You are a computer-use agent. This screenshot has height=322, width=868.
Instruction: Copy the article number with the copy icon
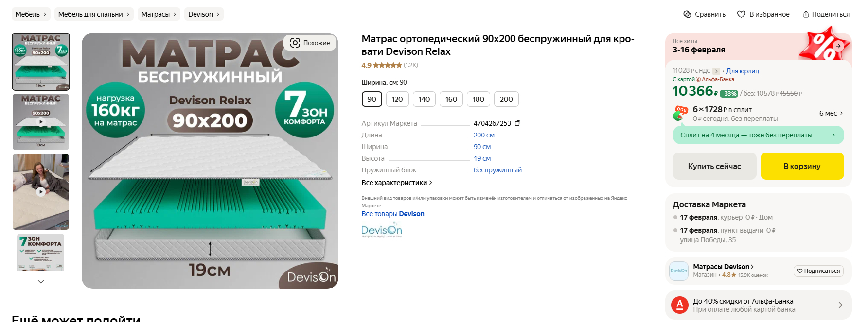click(x=517, y=123)
